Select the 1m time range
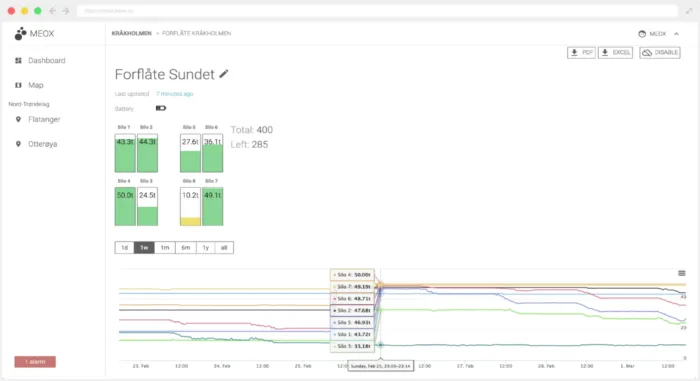 tap(165, 247)
